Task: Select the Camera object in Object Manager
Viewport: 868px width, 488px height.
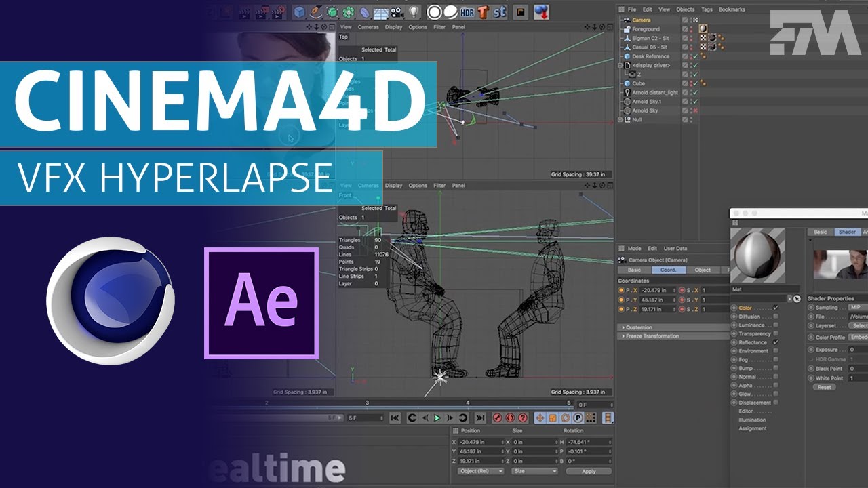Action: (642, 20)
